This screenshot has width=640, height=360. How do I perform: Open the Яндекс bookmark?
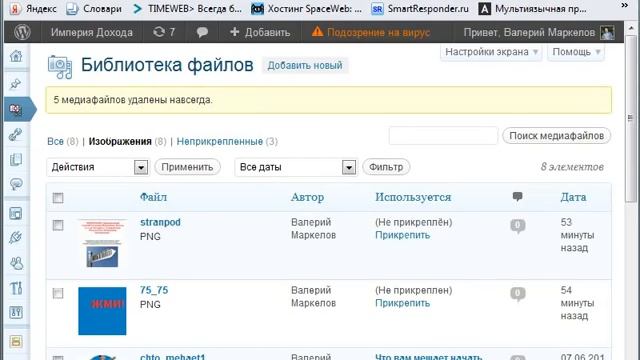[33, 9]
